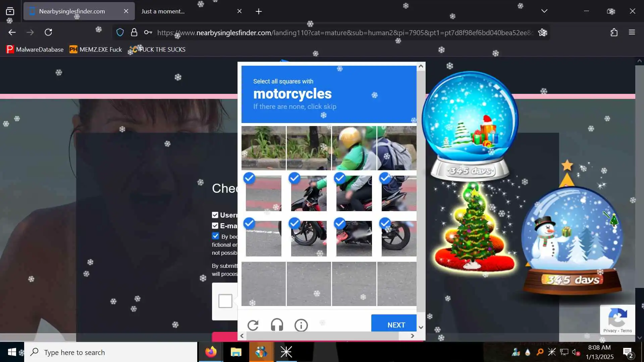
Task: Expand the list all tabs dropdown arrow
Action: pyautogui.click(x=544, y=11)
